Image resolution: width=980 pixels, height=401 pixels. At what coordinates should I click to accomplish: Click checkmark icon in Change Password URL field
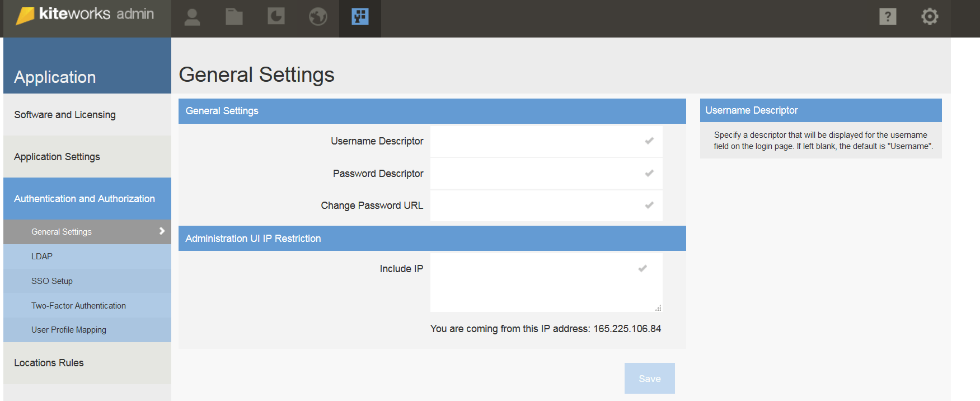click(649, 205)
